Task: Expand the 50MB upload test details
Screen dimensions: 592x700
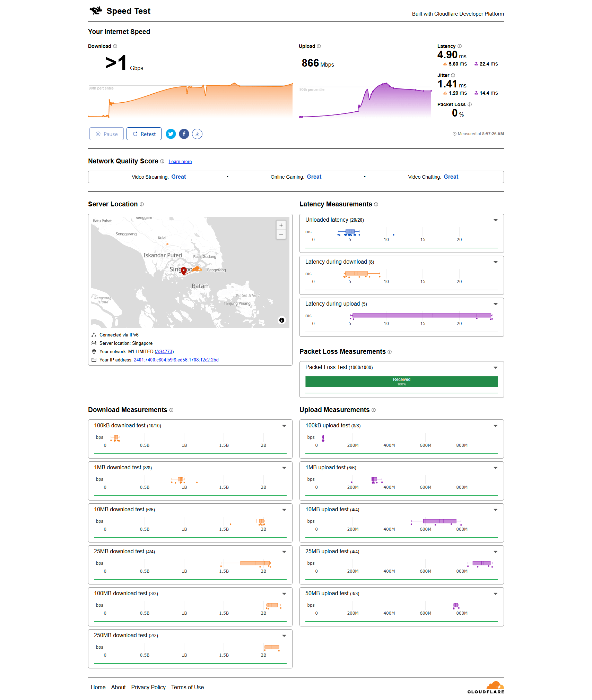Action: 495,594
